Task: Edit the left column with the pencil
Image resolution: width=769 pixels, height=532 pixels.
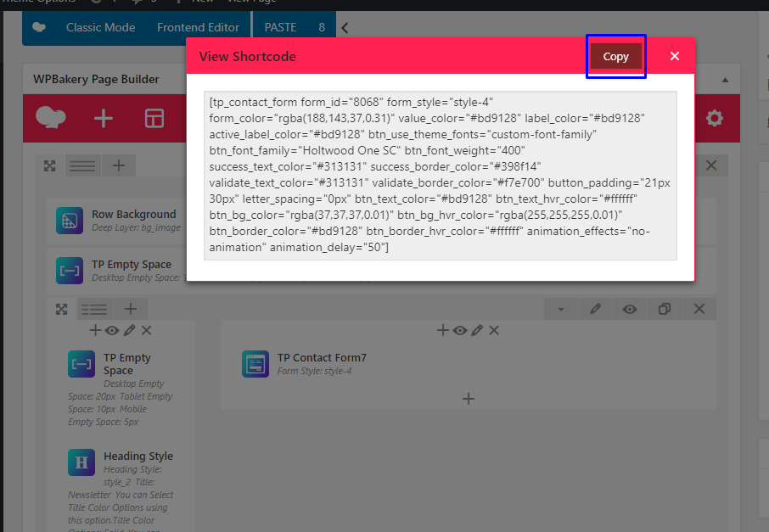Action: click(130, 330)
